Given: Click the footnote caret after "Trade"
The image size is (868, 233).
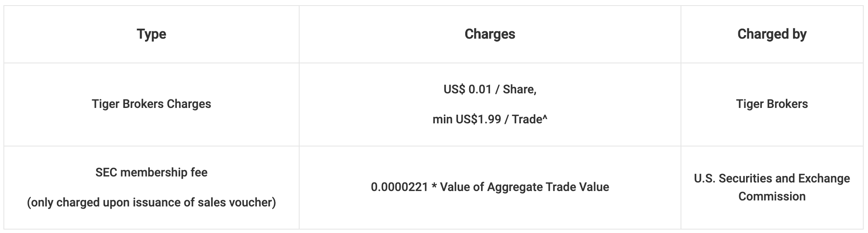Looking at the screenshot, I should tap(545, 117).
